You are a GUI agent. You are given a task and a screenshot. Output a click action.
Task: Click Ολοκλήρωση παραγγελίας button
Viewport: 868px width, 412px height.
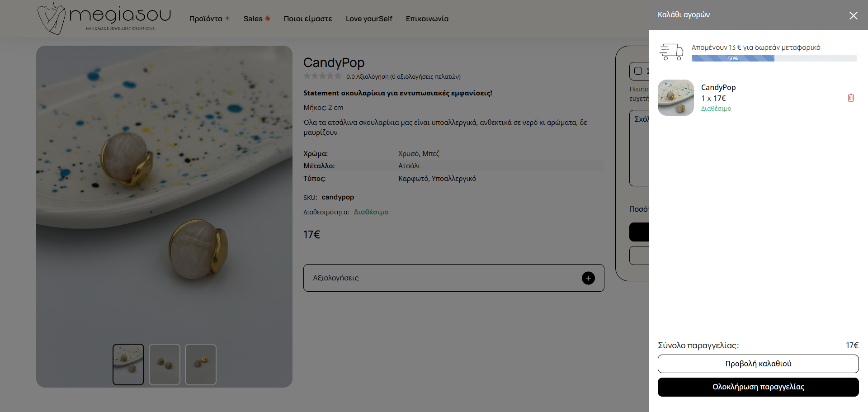(x=758, y=387)
